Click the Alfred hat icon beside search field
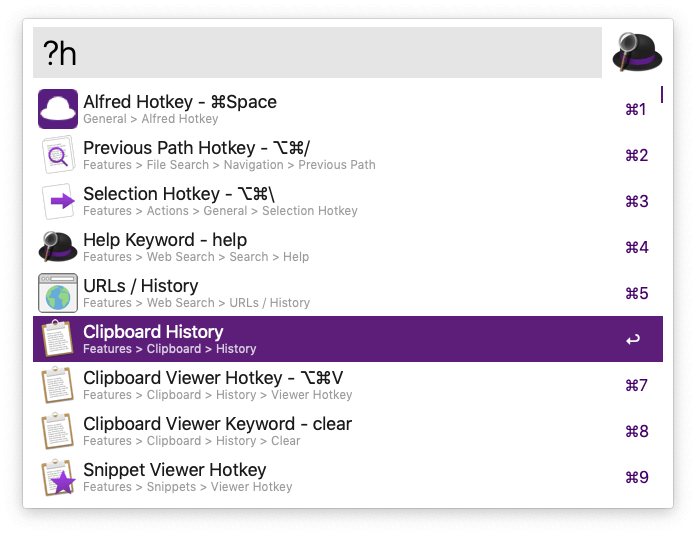This screenshot has width=696, height=535. click(x=637, y=52)
